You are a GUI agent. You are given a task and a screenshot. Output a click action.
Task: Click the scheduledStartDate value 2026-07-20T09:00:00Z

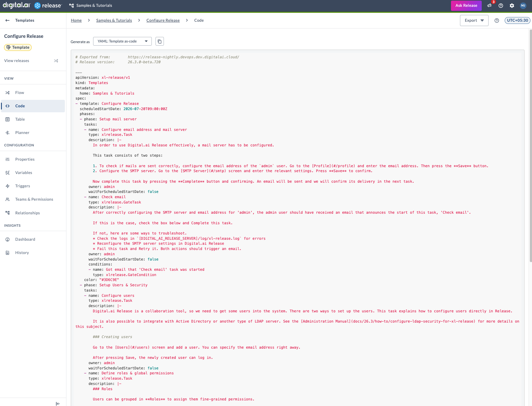pyautogui.click(x=145, y=109)
